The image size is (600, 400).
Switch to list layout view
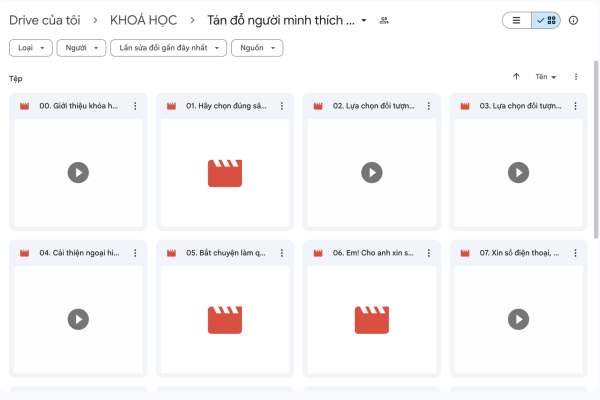517,20
